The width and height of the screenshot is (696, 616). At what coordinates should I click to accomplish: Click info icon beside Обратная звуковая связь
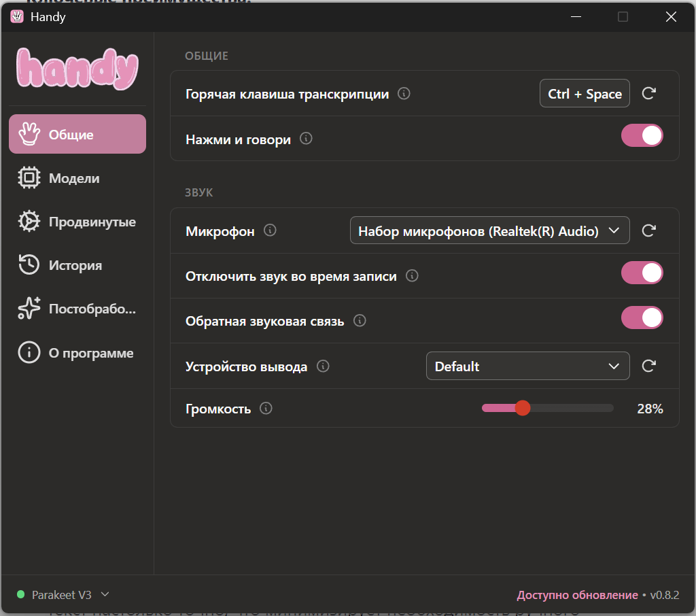click(360, 321)
